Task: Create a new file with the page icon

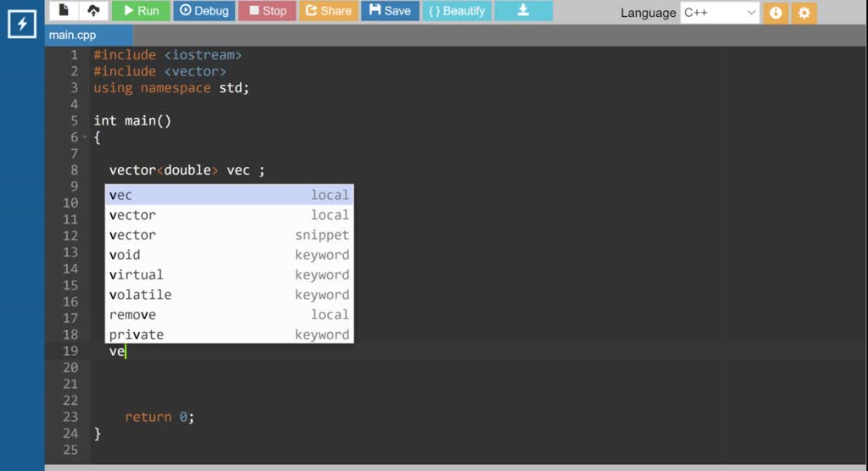Action: [64, 11]
